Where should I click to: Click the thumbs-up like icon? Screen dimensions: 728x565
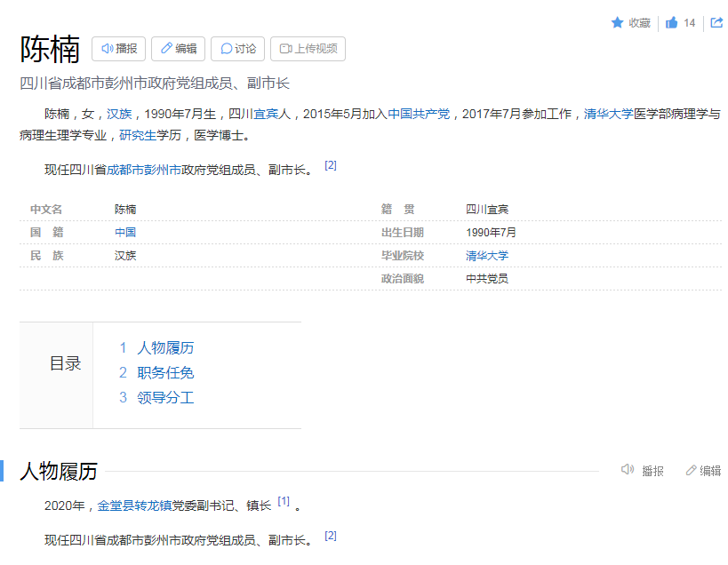[x=671, y=22]
